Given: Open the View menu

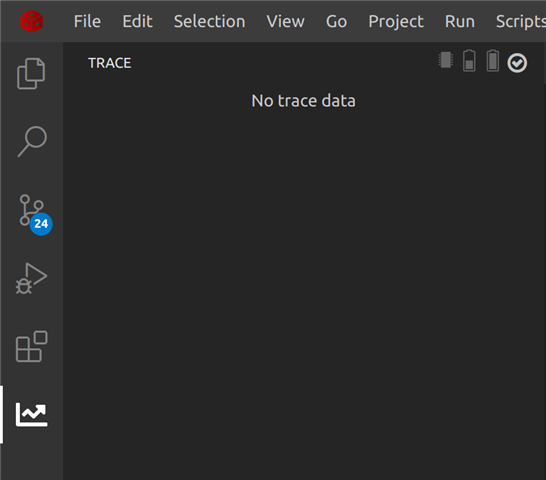Looking at the screenshot, I should click(x=286, y=22).
